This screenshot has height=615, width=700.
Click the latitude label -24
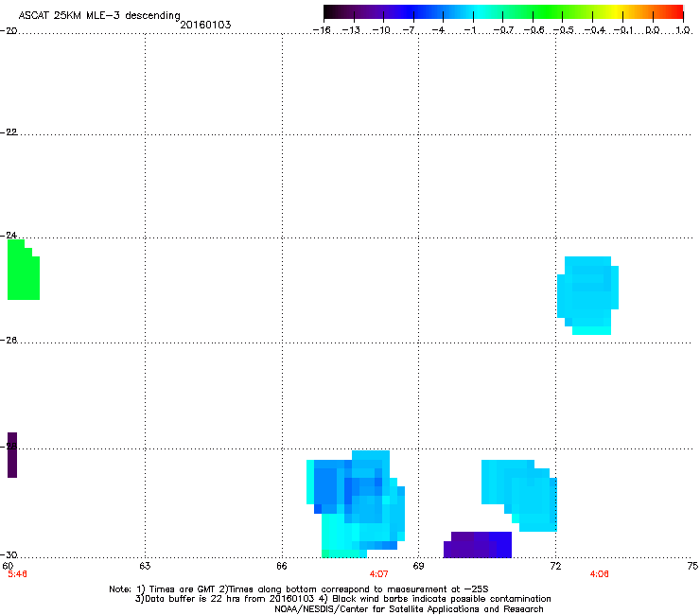pos(9,235)
